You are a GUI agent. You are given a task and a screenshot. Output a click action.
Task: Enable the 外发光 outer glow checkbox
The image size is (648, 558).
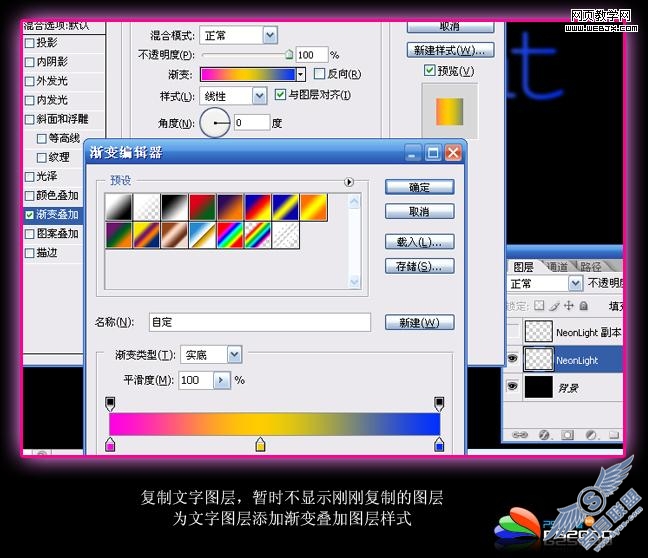coord(30,81)
